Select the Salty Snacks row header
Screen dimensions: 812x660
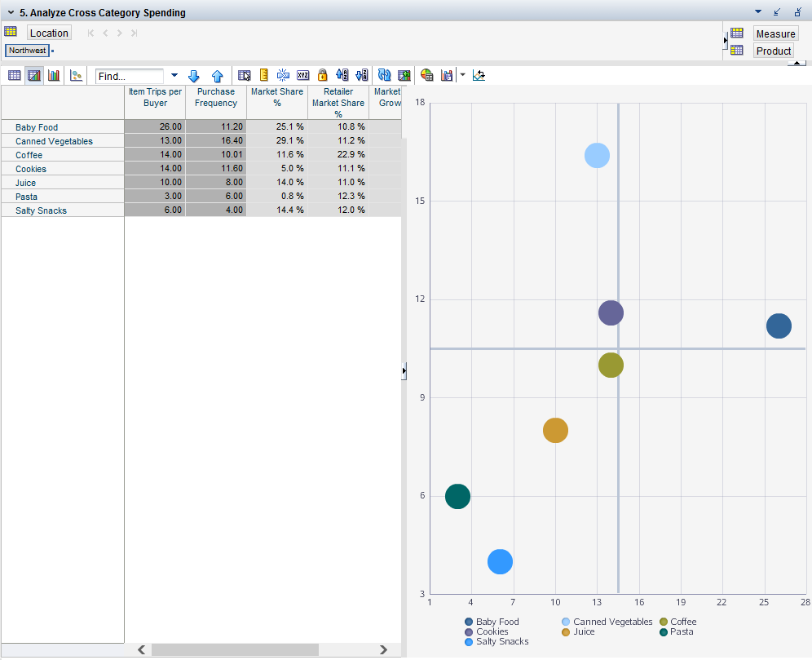click(63, 210)
